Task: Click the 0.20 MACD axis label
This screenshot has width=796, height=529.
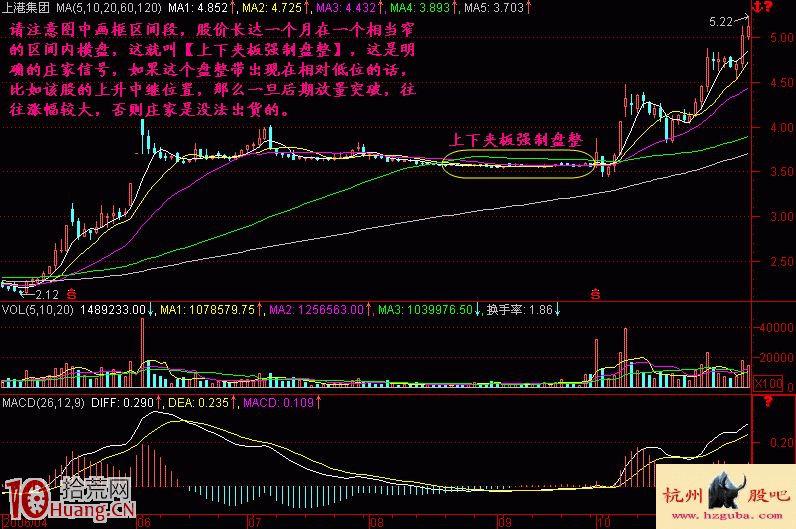Action: [x=782, y=443]
